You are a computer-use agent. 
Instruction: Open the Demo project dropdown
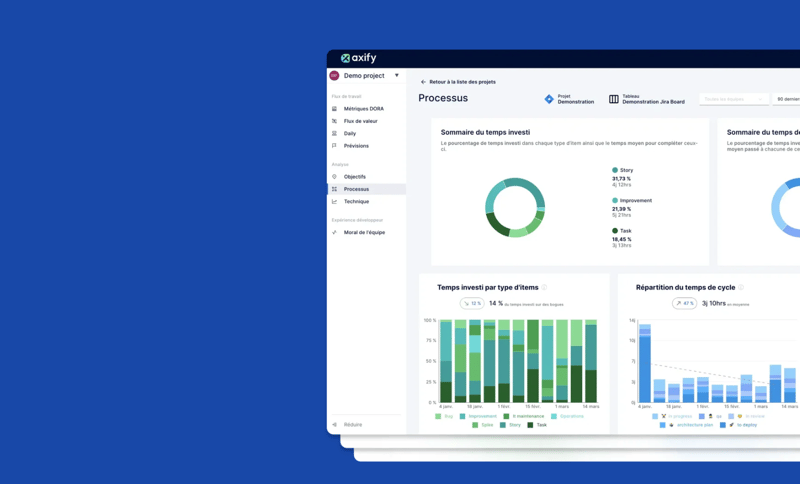coord(396,76)
